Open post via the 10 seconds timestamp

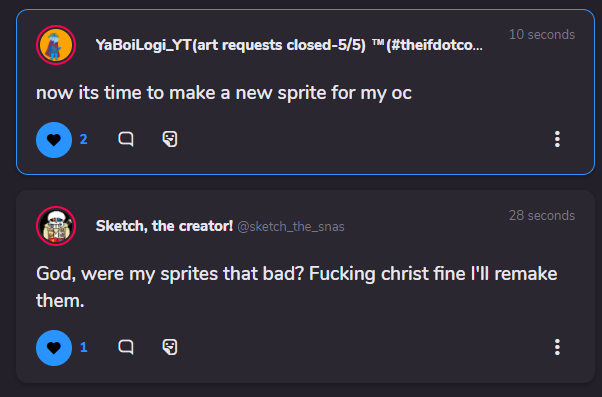point(542,35)
